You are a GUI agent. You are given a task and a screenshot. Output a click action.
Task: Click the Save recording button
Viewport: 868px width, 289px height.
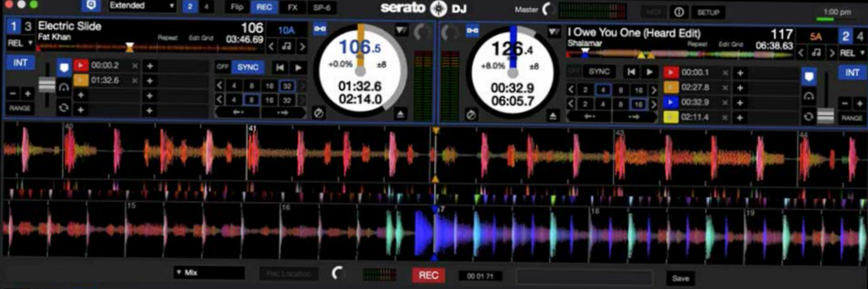tap(681, 278)
